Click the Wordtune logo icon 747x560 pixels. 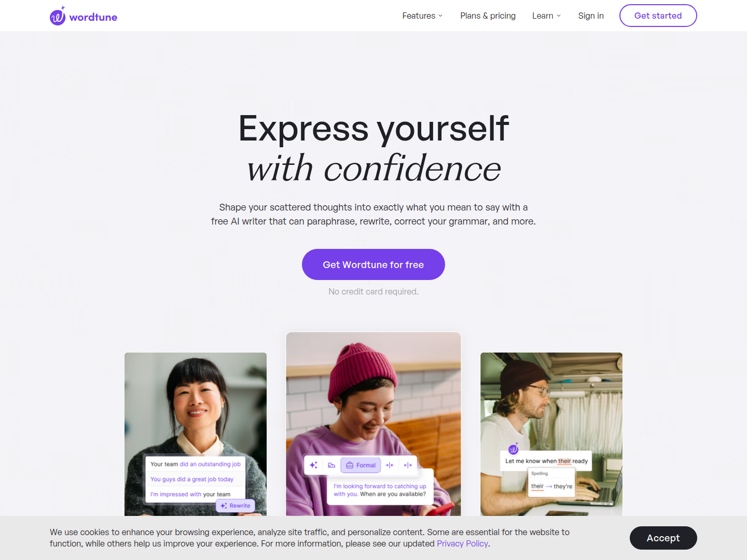(x=58, y=16)
